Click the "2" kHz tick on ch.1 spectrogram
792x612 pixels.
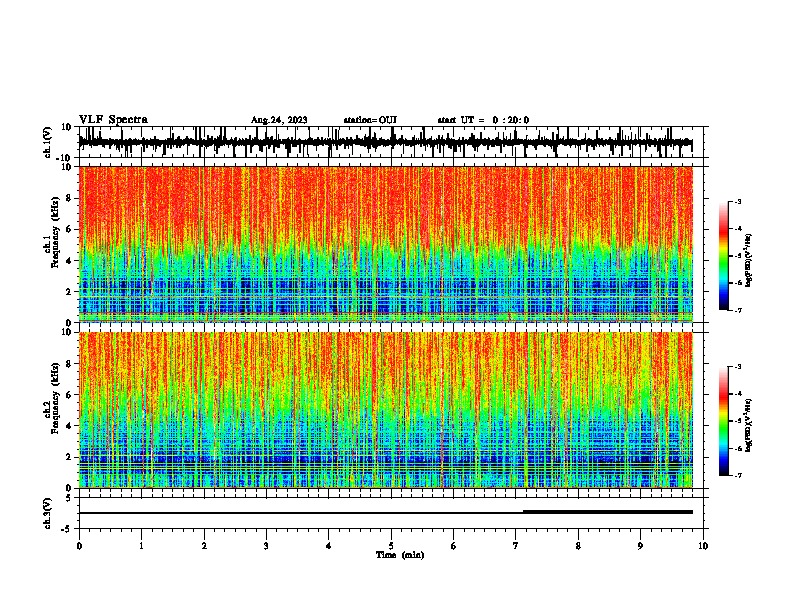point(69,291)
